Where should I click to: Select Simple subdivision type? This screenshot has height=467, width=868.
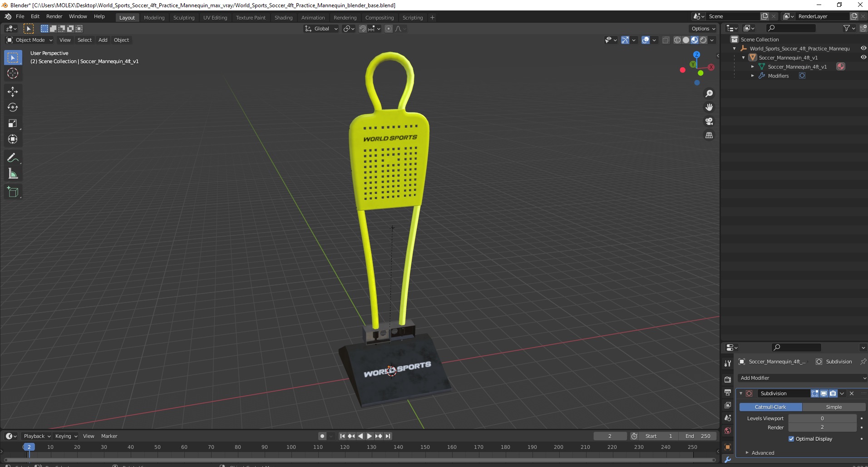point(833,407)
